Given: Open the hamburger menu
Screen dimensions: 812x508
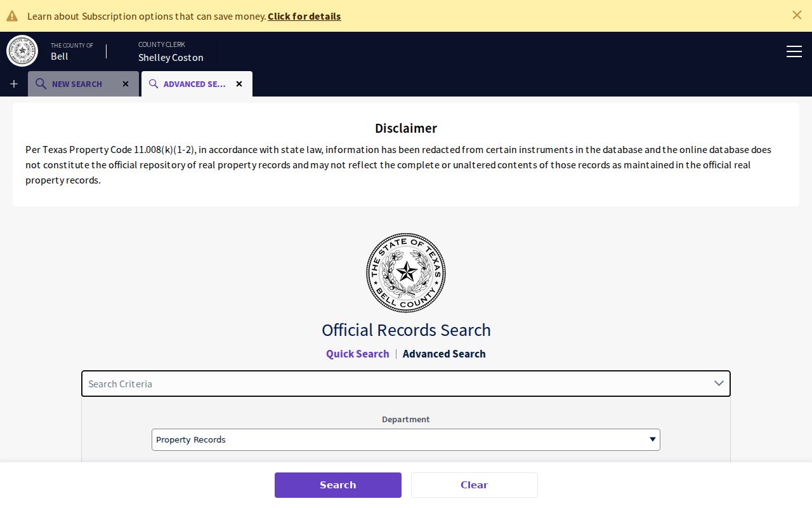Looking at the screenshot, I should click(794, 51).
